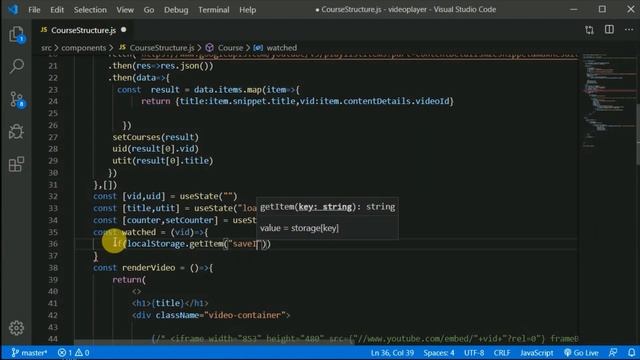
Task: Click [counter,setCounter] on line 34
Action: [170, 220]
